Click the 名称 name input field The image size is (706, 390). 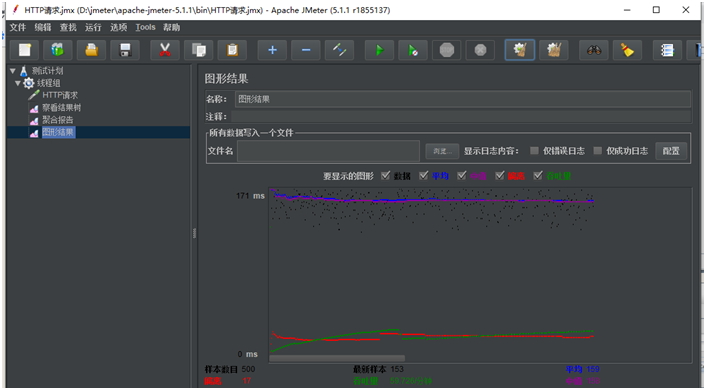[462, 99]
